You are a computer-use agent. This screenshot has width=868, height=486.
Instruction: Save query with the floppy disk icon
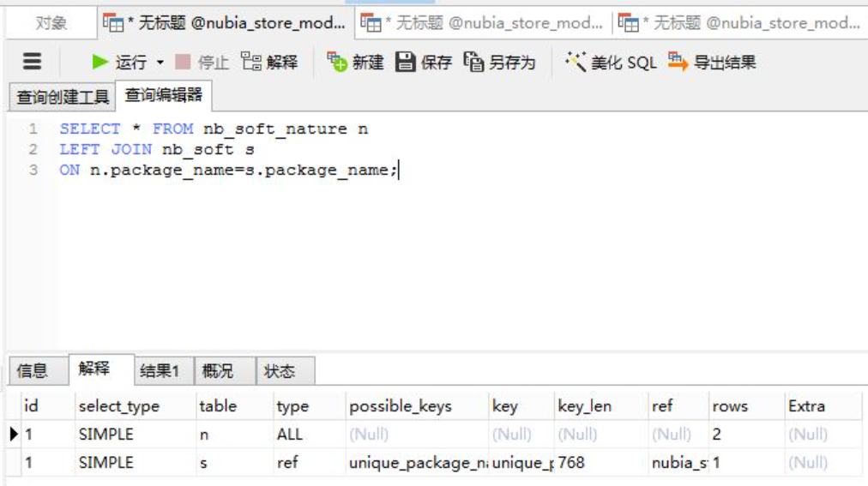point(405,62)
